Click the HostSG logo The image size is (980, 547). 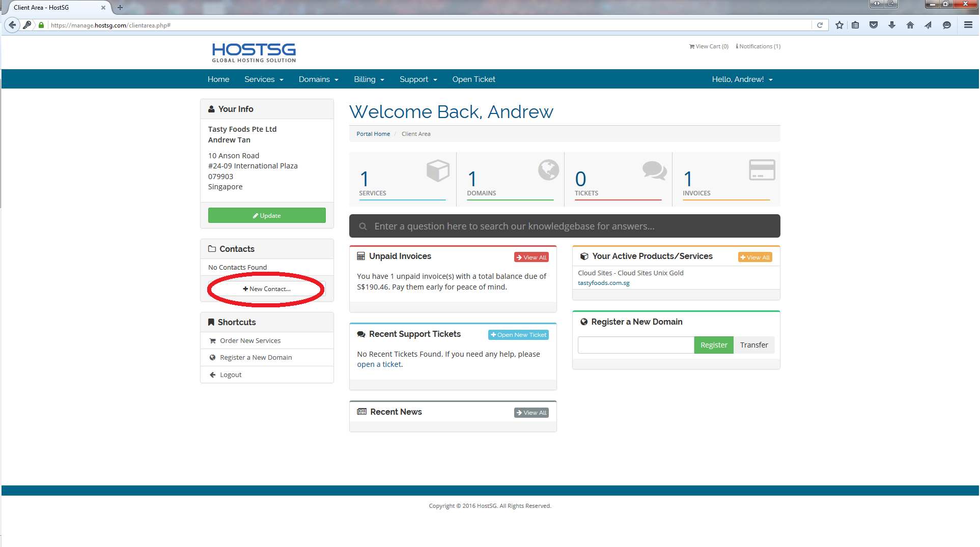[254, 52]
